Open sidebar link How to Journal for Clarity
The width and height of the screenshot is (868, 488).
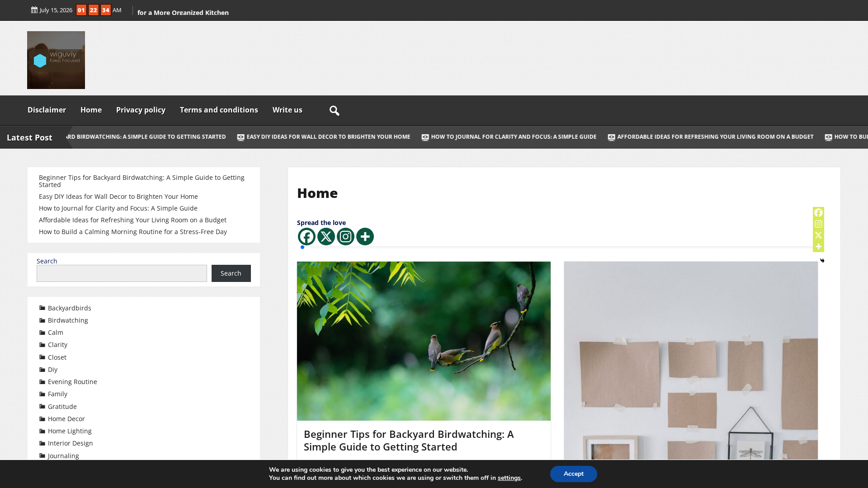[x=118, y=208]
